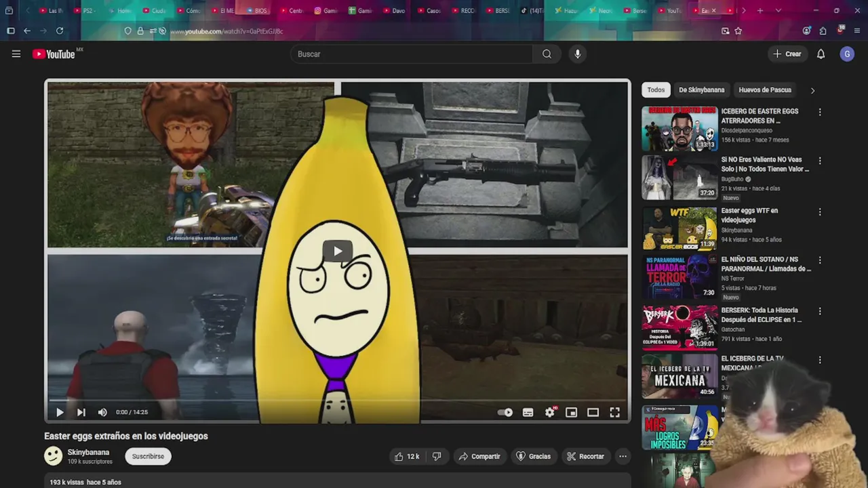Open the account avatar menu
The width and height of the screenshot is (868, 488).
point(847,54)
